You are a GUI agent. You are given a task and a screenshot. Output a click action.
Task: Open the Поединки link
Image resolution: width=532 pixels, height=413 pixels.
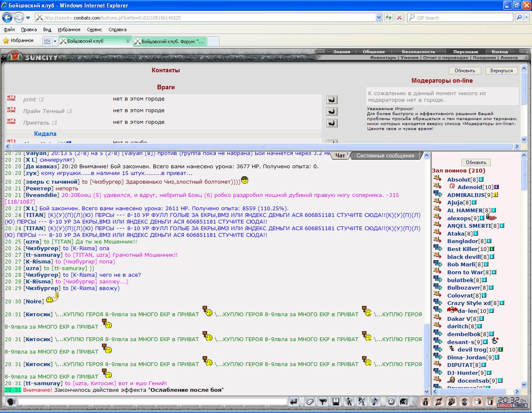(484, 58)
